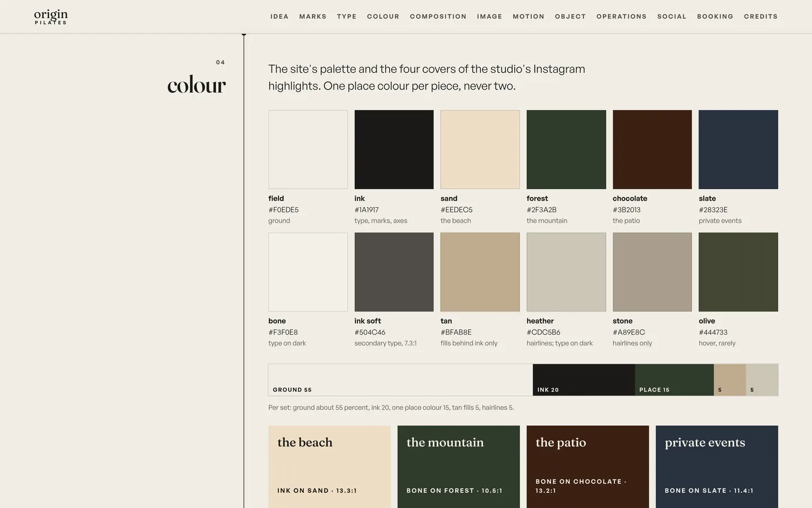Open the private events cover card

click(717, 467)
